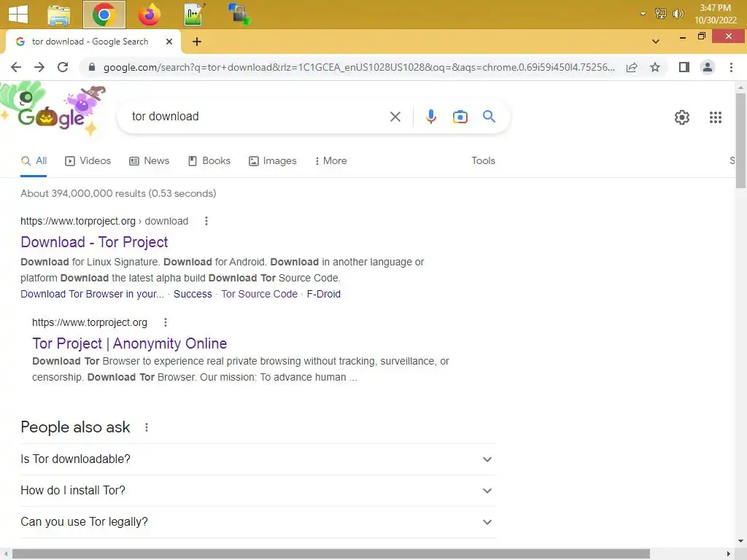The height and width of the screenshot is (560, 747).
Task: Open Chrome's three-dot menu
Action: pyautogui.click(x=731, y=67)
